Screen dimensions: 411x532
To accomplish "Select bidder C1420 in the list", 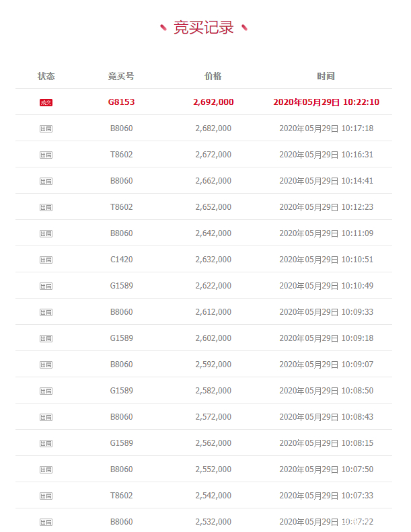I will point(121,260).
